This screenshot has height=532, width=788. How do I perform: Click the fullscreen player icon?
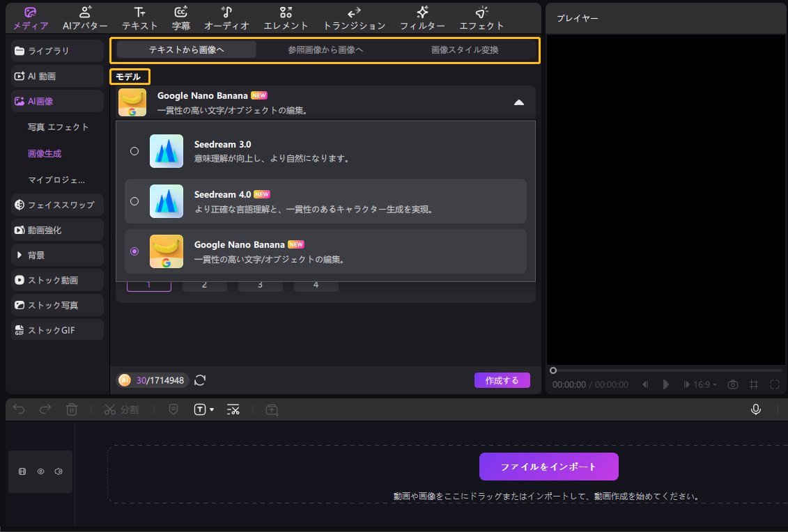[x=775, y=384]
